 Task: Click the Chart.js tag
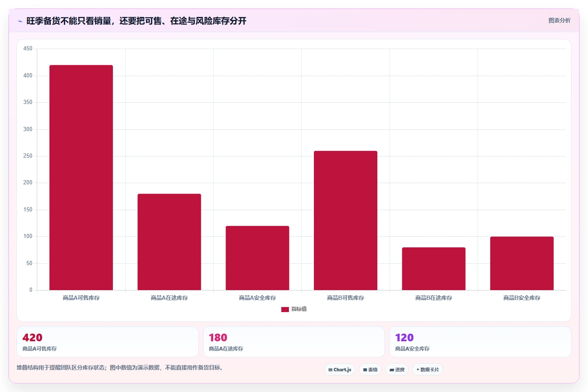coord(340,370)
